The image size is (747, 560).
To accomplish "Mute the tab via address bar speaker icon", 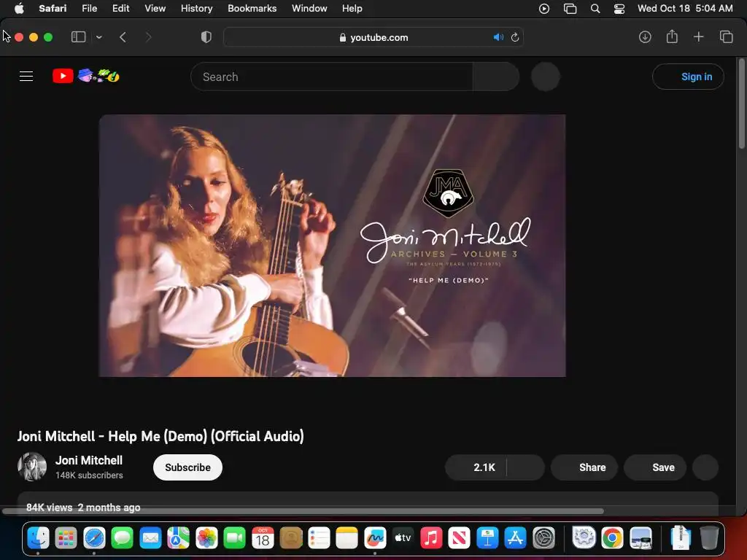I will tap(498, 37).
